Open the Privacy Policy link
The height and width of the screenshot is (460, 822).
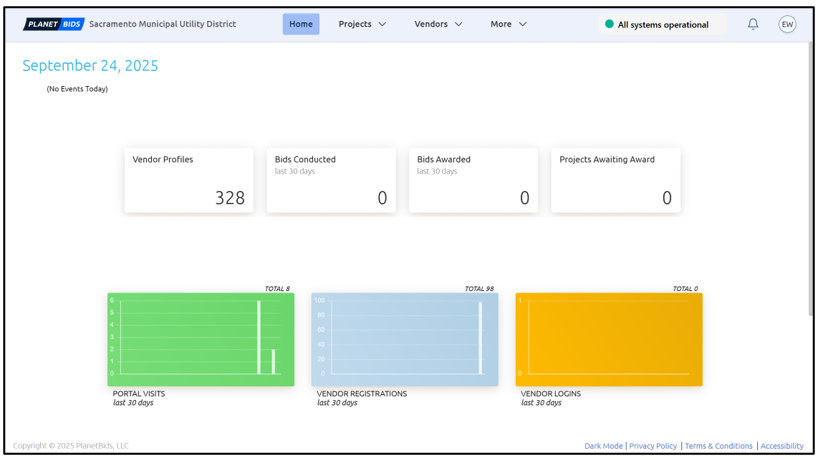[x=653, y=446]
